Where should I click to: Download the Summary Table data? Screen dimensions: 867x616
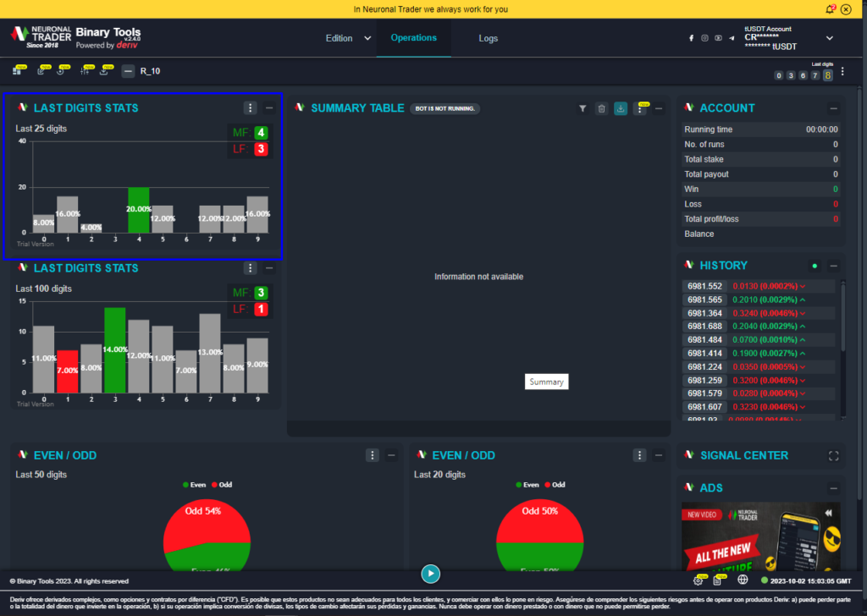pyautogui.click(x=621, y=108)
